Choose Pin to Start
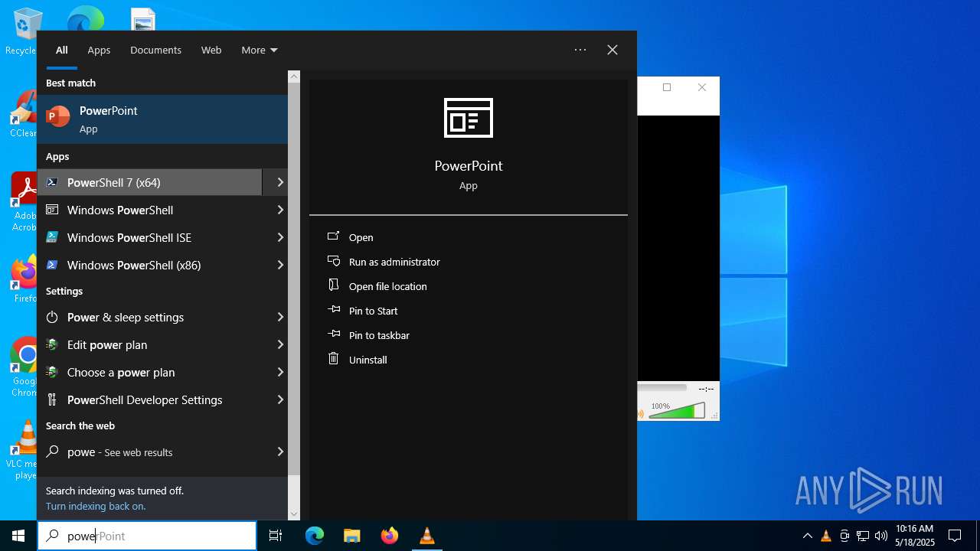The height and width of the screenshot is (551, 980). (x=373, y=311)
